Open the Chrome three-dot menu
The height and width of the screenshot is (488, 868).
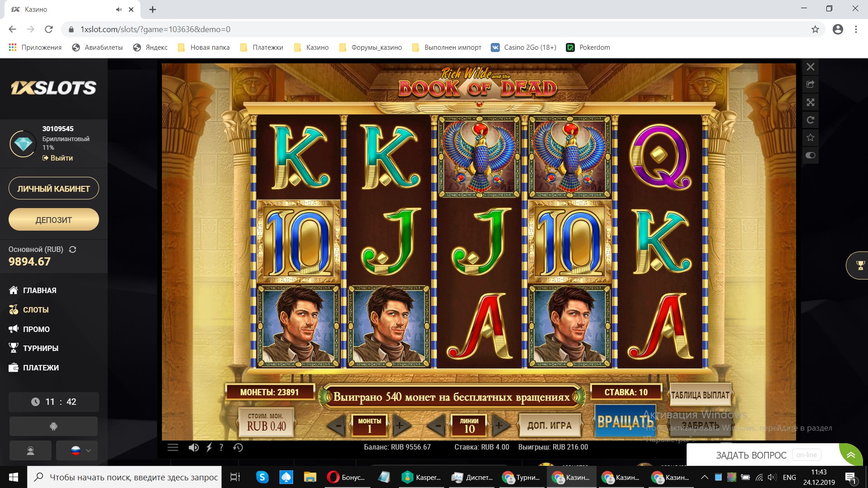[856, 29]
